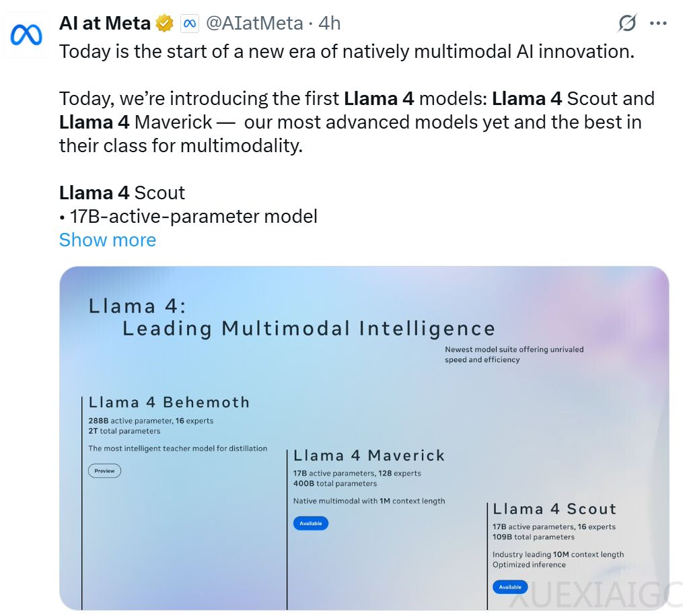This screenshot has width=685, height=616.
Task: Click the Meta affiliate badge icon
Action: (x=189, y=24)
